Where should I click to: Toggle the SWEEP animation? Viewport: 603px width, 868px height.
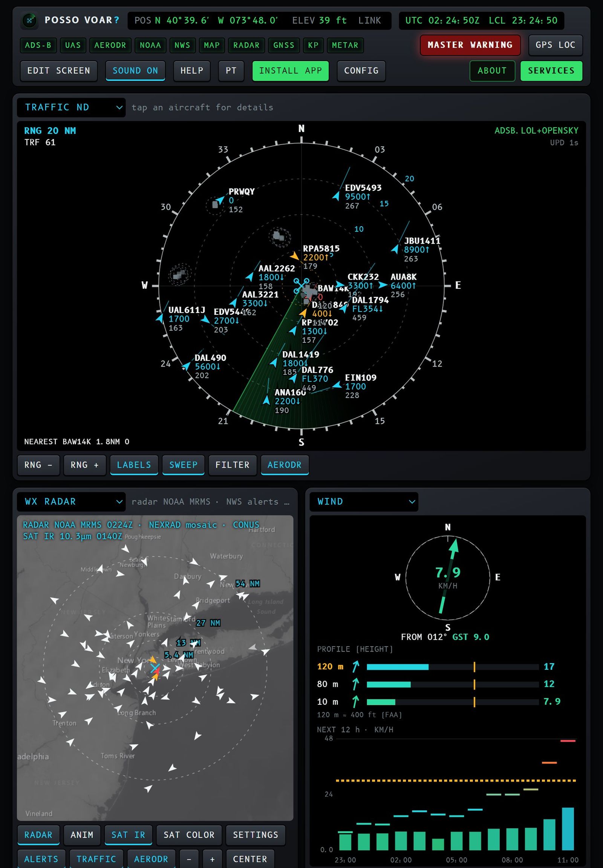tap(183, 465)
